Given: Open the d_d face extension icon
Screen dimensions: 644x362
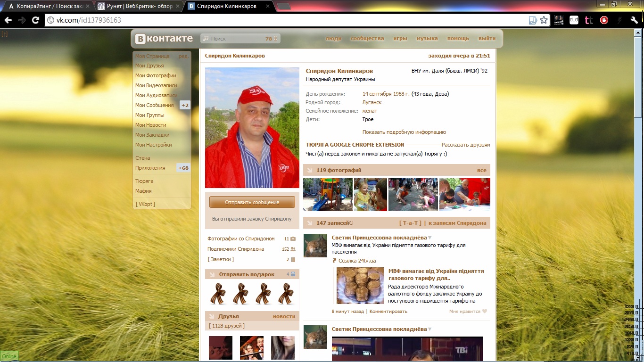Looking at the screenshot, I should (574, 20).
